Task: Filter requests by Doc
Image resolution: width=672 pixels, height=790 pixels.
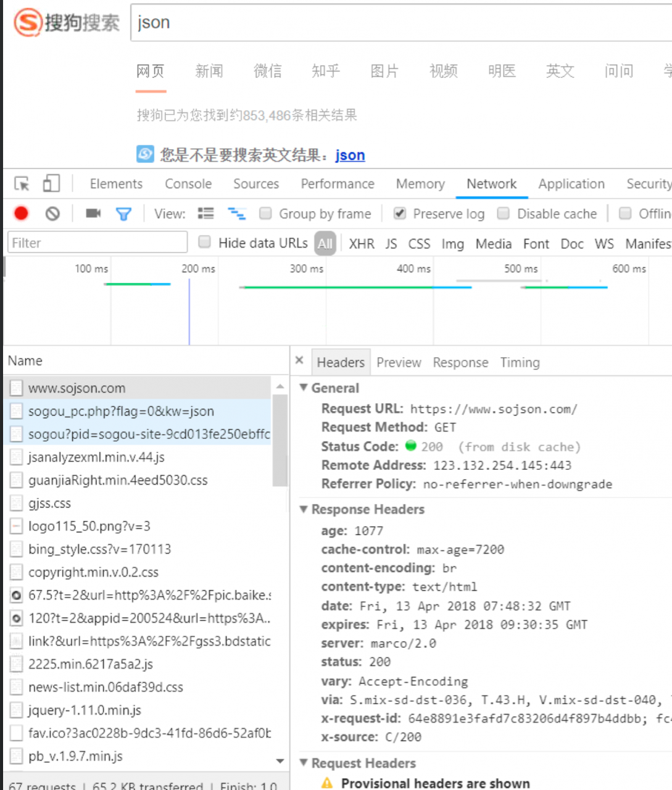Action: point(572,244)
